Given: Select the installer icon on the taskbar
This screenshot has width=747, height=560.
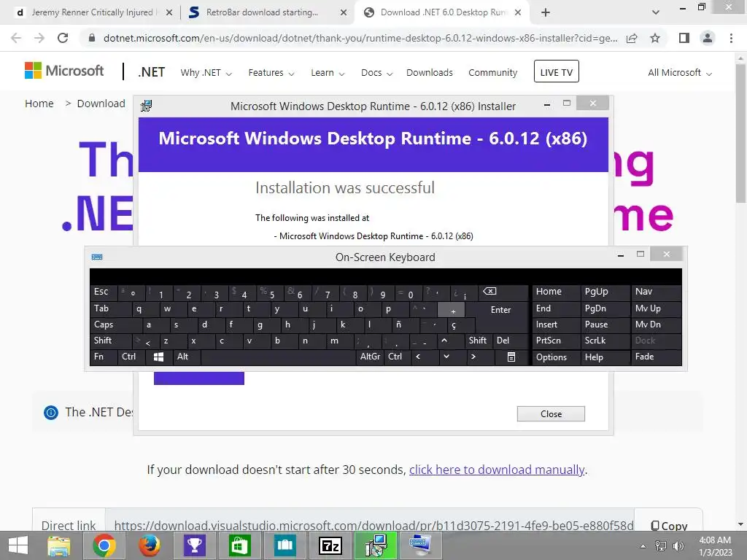Looking at the screenshot, I should (x=376, y=545).
